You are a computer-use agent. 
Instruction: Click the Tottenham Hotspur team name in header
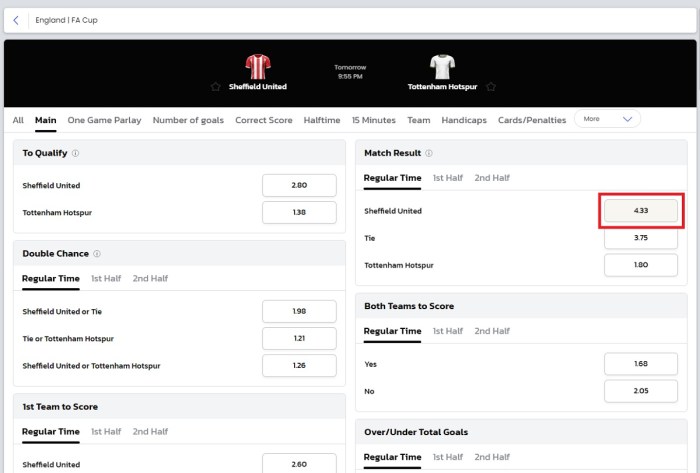(442, 87)
